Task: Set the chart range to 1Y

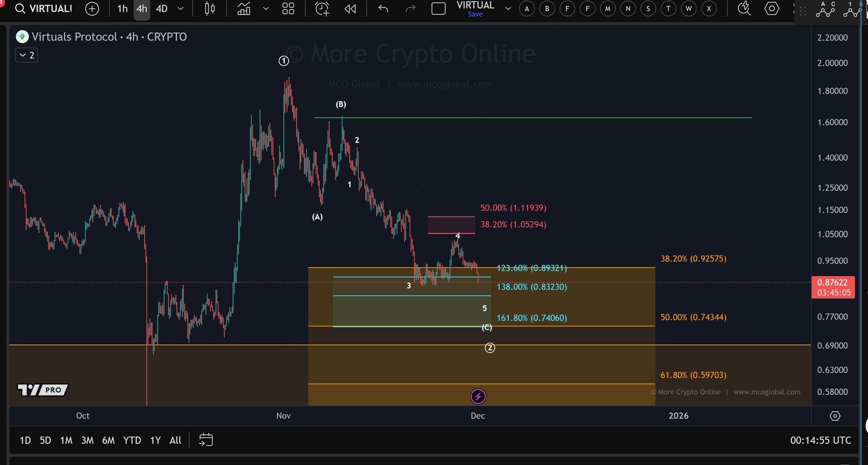Action: pyautogui.click(x=155, y=440)
